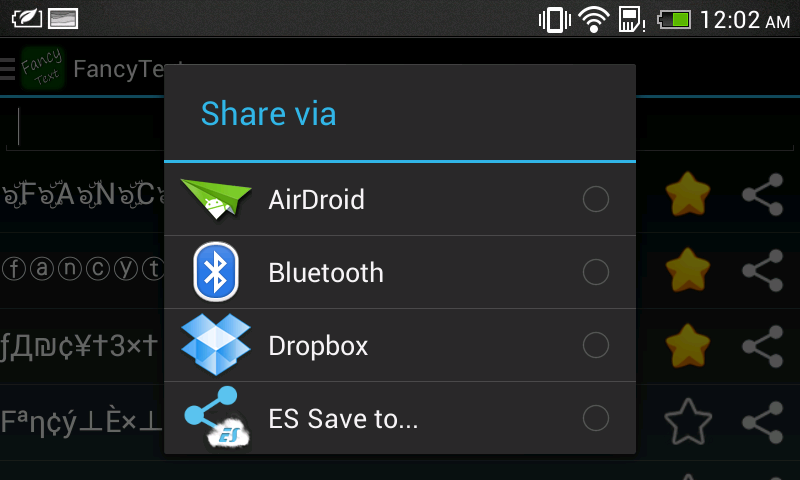Unfavorite the first style's gold star
This screenshot has height=480, width=800.
(x=688, y=194)
